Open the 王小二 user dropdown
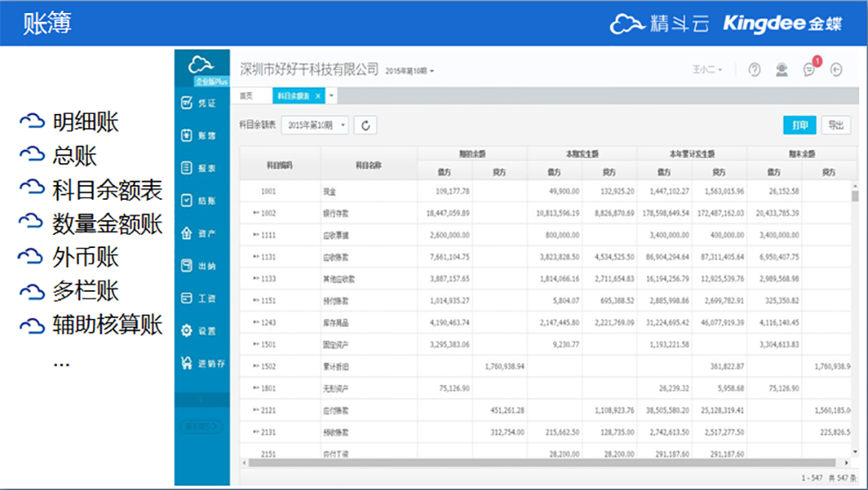 [x=708, y=70]
